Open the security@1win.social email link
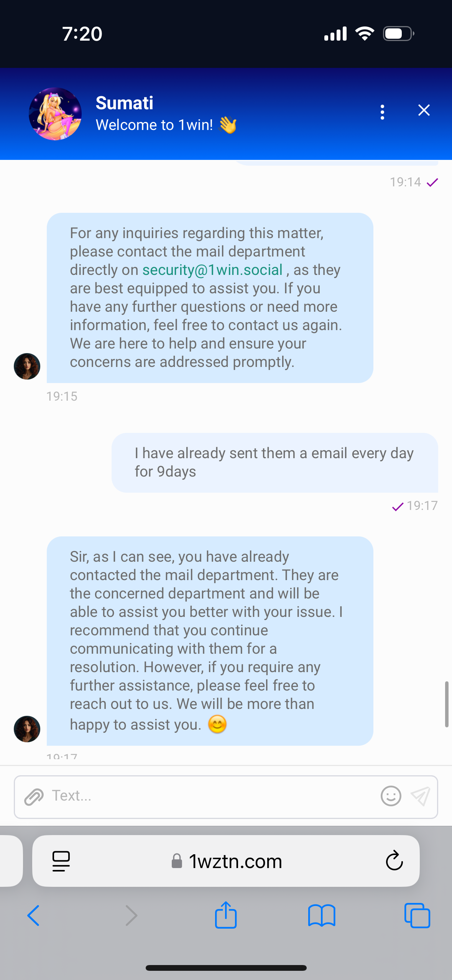452x980 pixels. click(x=212, y=270)
